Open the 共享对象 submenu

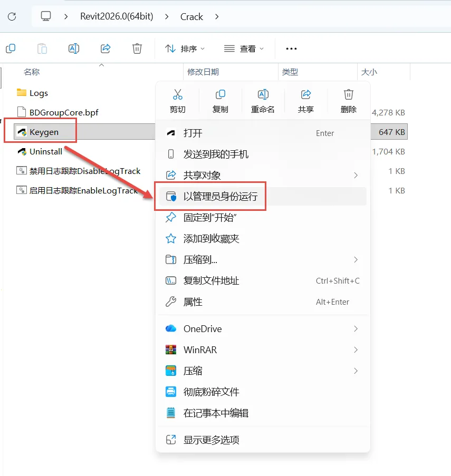[x=263, y=175]
